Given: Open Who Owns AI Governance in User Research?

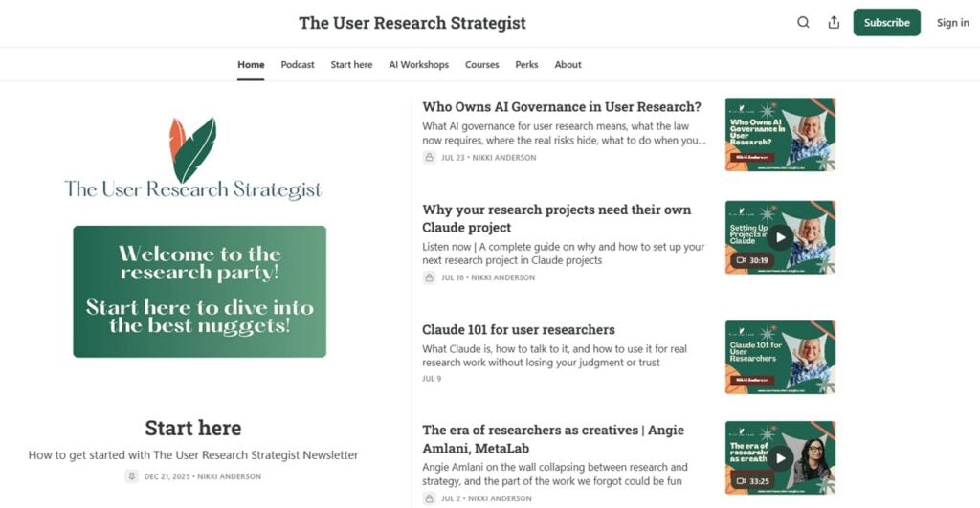Looking at the screenshot, I should [x=561, y=107].
